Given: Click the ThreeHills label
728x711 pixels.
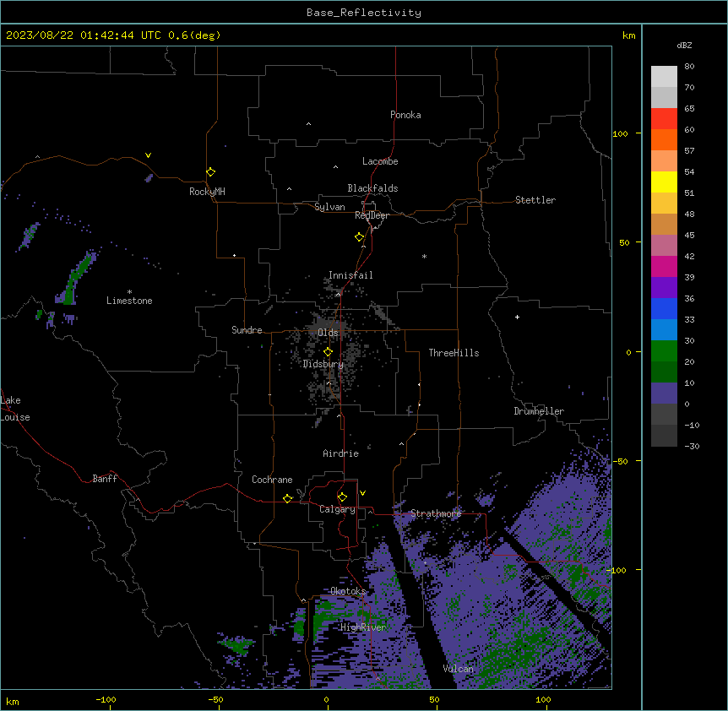Looking at the screenshot, I should (454, 353).
